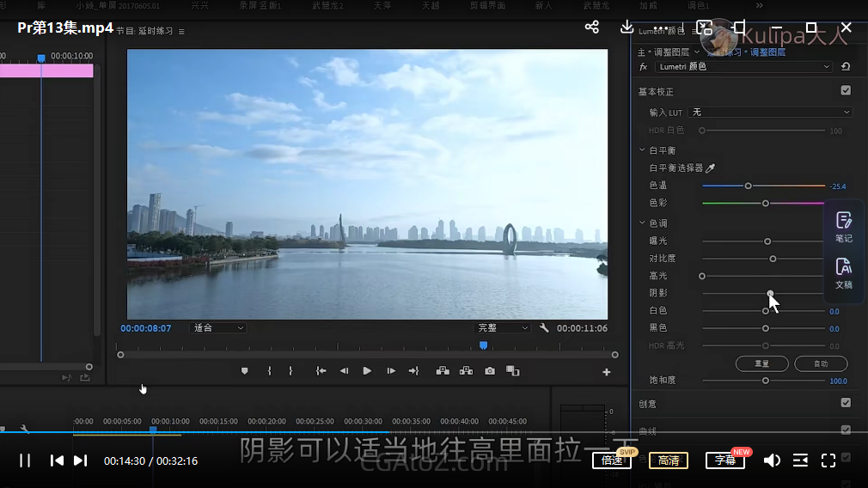Image resolution: width=868 pixels, height=488 pixels.
Task: Click the Add Marker button below preview
Action: pyautogui.click(x=245, y=371)
